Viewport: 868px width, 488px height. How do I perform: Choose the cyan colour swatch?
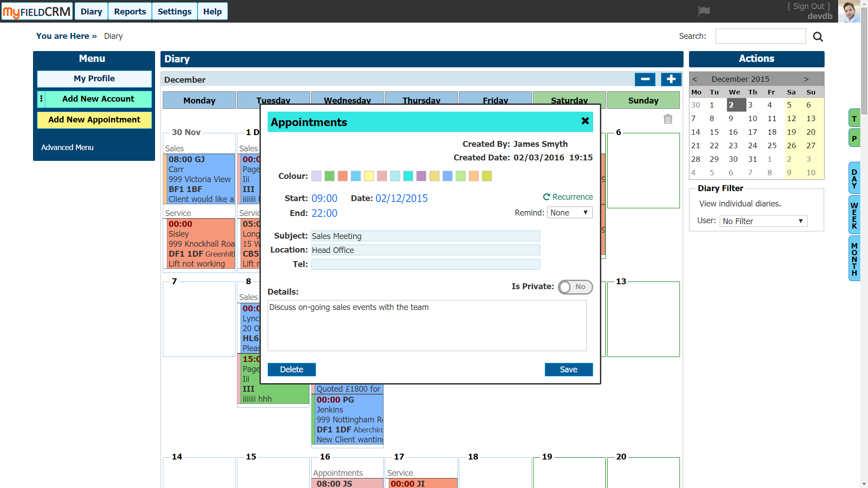pyautogui.click(x=408, y=176)
